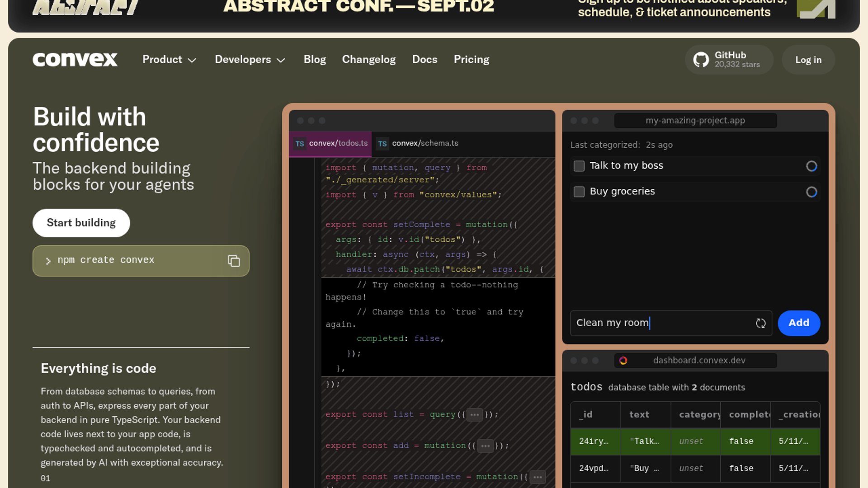Click the Start building button
Viewport: 868px width, 488px height.
tap(81, 223)
